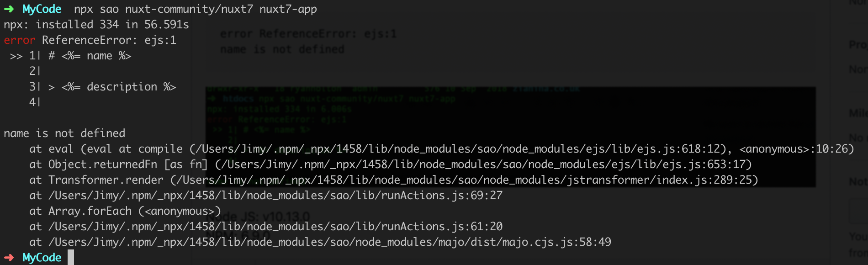Click 'ReferenceError: ejs:1' in the terminal
868x265 pixels.
[109, 40]
